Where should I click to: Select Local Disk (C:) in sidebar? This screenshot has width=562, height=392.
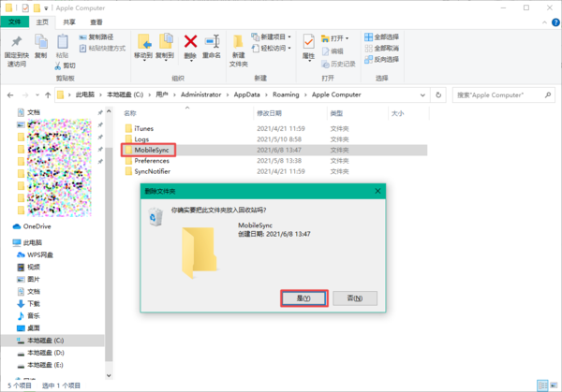point(52,341)
